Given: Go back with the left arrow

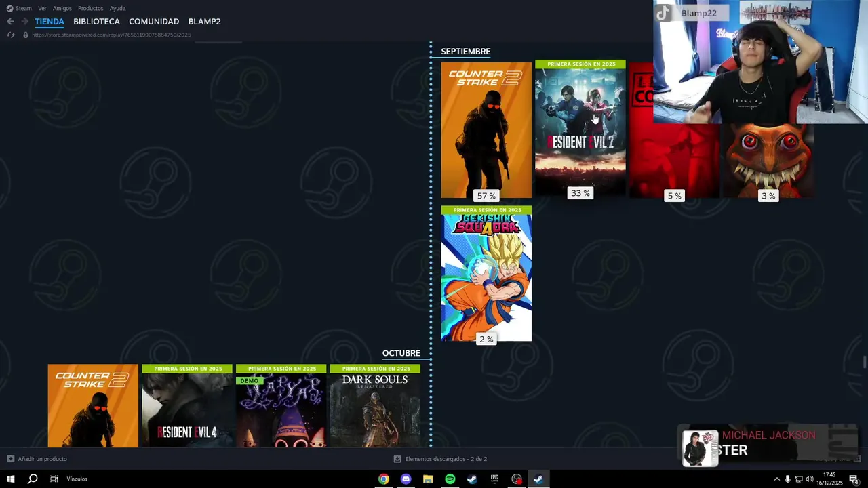Looking at the screenshot, I should point(10,22).
